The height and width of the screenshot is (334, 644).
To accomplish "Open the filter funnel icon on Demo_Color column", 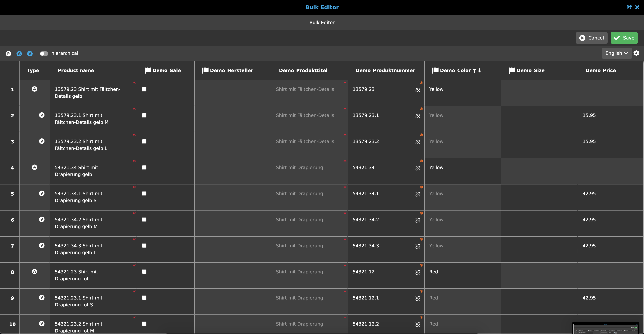I will pos(475,71).
